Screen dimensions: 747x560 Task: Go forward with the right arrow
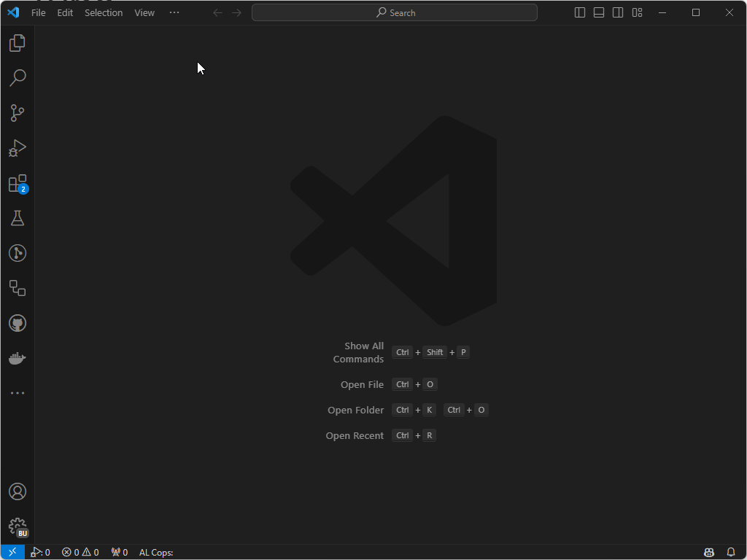237,13
